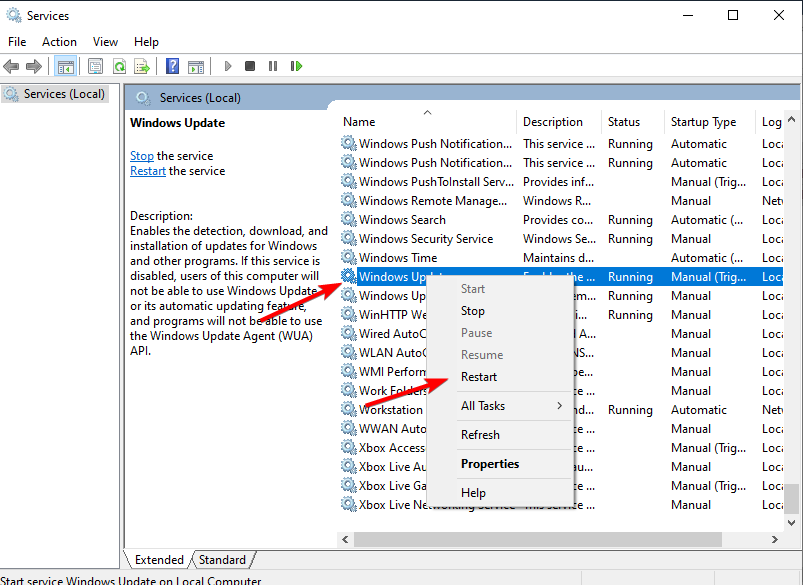Open the Properties toolbar icon
The height and width of the screenshot is (585, 803).
(95, 66)
